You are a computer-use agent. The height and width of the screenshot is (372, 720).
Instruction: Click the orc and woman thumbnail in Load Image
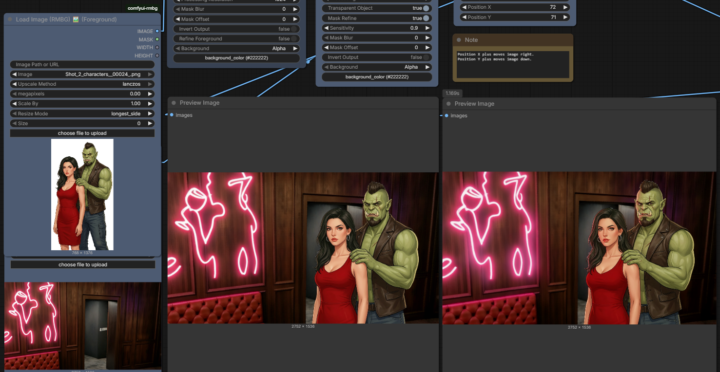[82, 194]
